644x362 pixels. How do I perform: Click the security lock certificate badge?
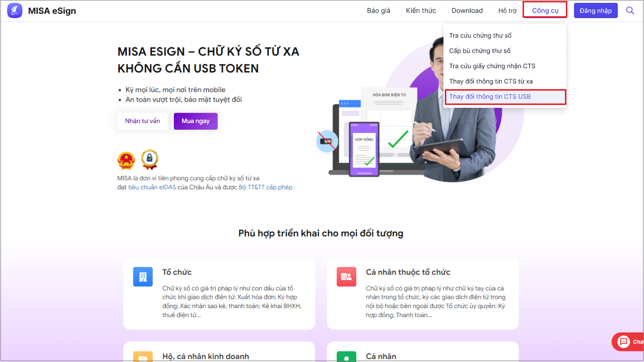point(150,160)
